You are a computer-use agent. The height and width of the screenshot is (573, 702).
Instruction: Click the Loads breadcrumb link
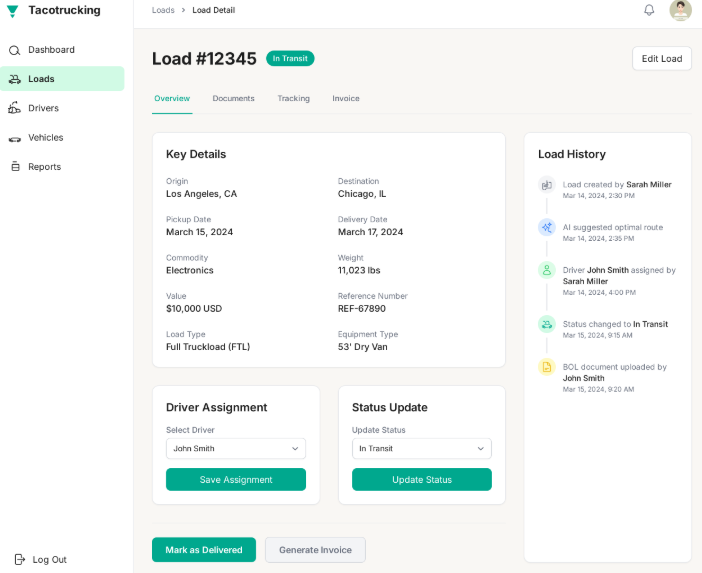(163, 10)
